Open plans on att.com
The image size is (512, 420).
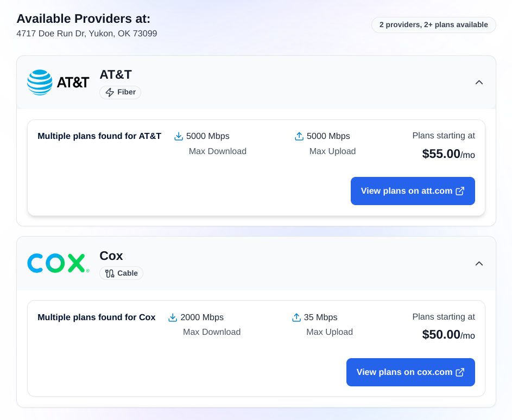(x=413, y=191)
